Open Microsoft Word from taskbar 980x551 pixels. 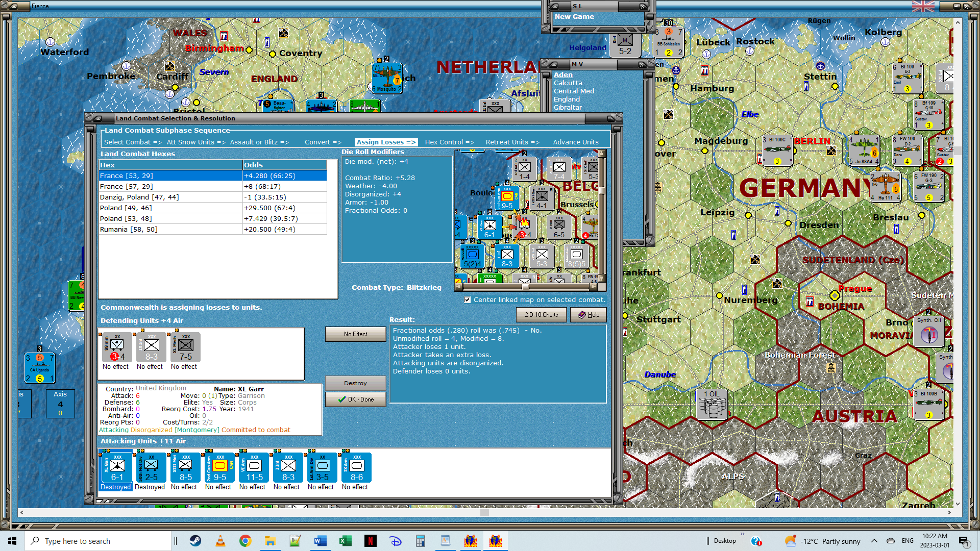321,541
